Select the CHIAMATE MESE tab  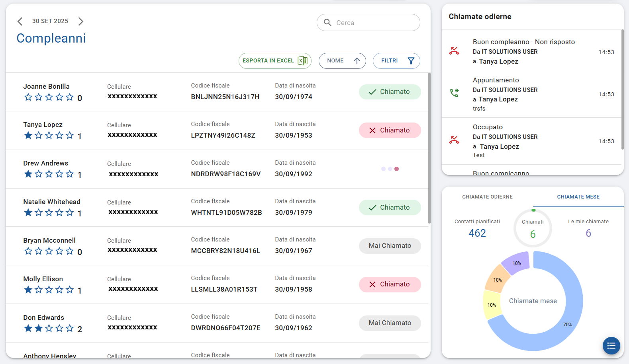point(578,197)
